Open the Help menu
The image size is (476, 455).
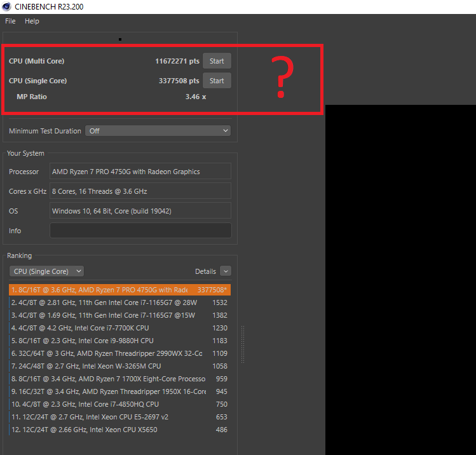(x=32, y=21)
